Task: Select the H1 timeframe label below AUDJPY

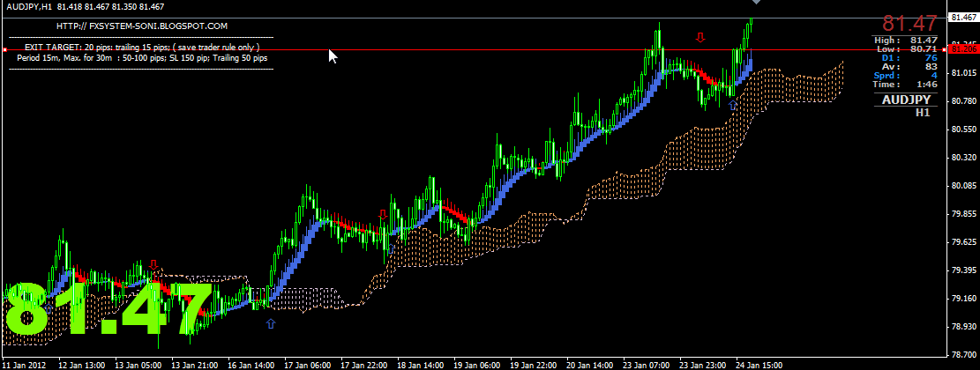Action: [922, 113]
